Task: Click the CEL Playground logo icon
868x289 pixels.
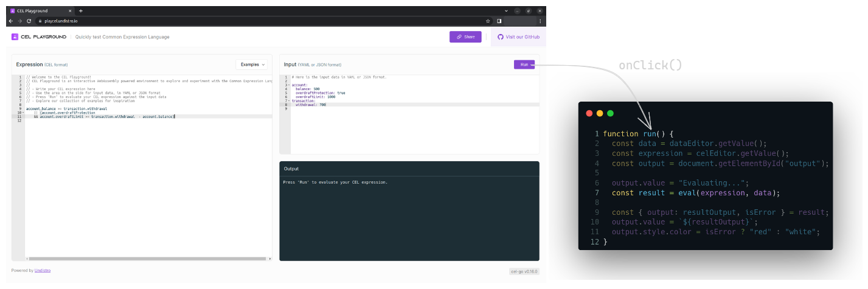Action: [x=15, y=37]
